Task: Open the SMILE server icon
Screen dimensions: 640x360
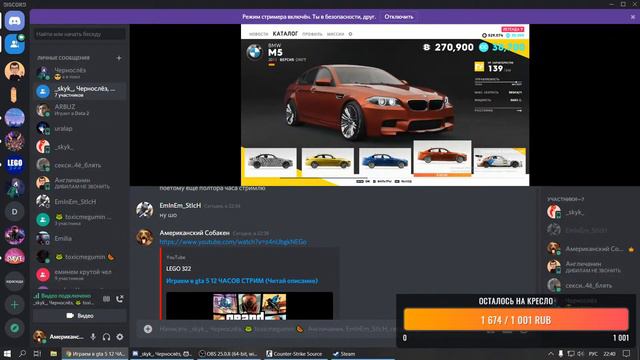Action: [x=15, y=258]
